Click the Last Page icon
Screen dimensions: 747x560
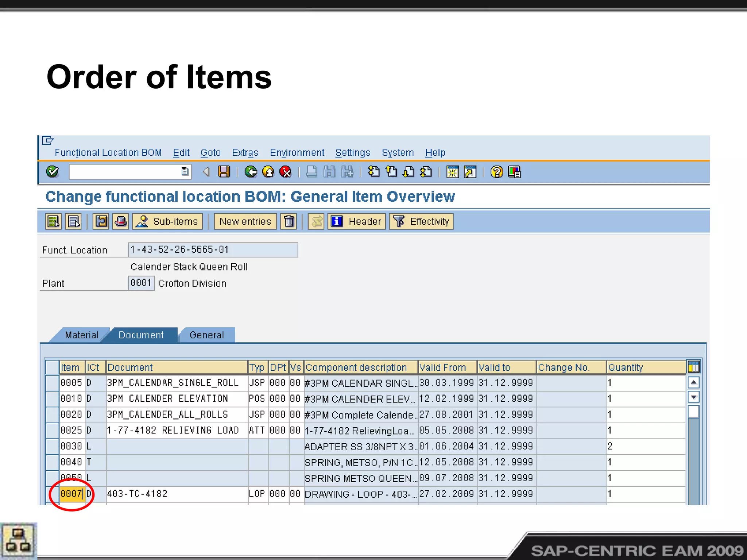(x=426, y=171)
